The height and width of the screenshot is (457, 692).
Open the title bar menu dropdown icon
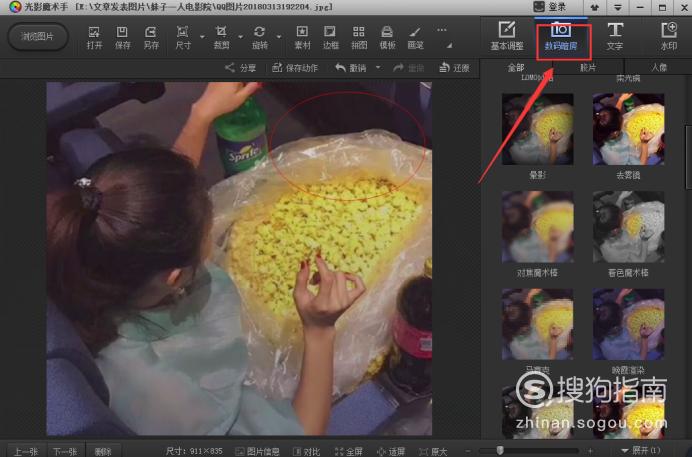pyautogui.click(x=617, y=7)
